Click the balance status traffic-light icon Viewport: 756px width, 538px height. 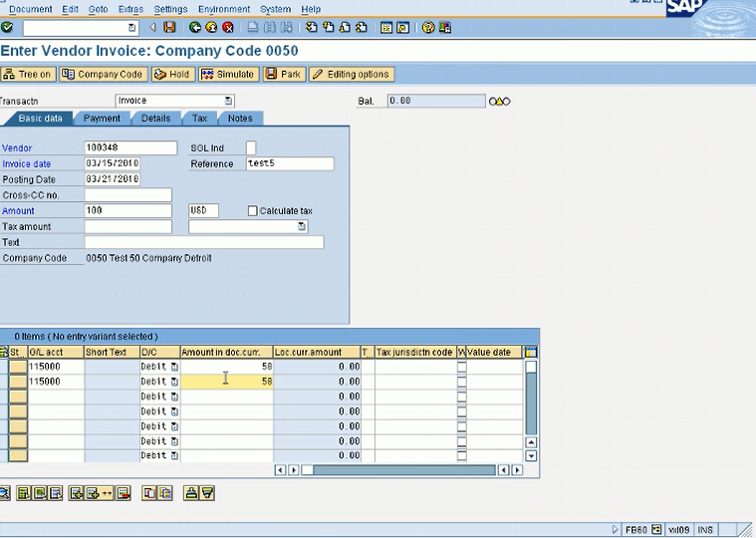click(x=499, y=102)
